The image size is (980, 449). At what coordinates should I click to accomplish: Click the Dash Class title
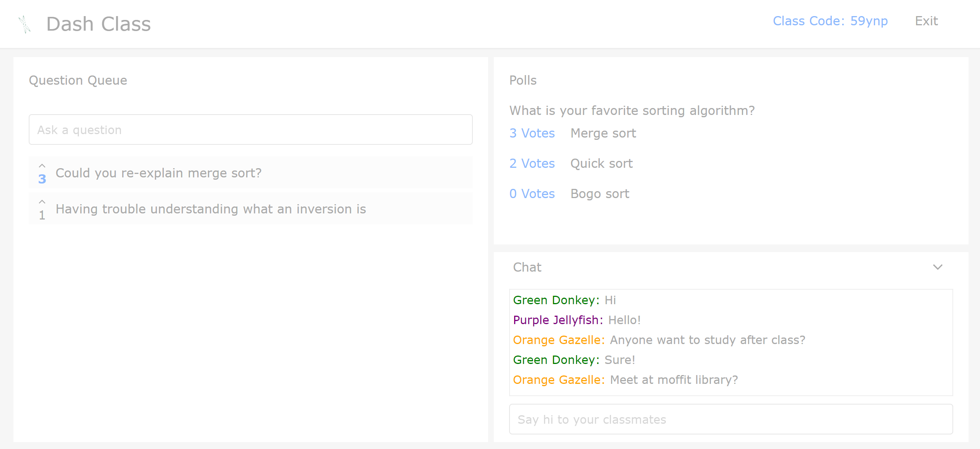point(98,24)
